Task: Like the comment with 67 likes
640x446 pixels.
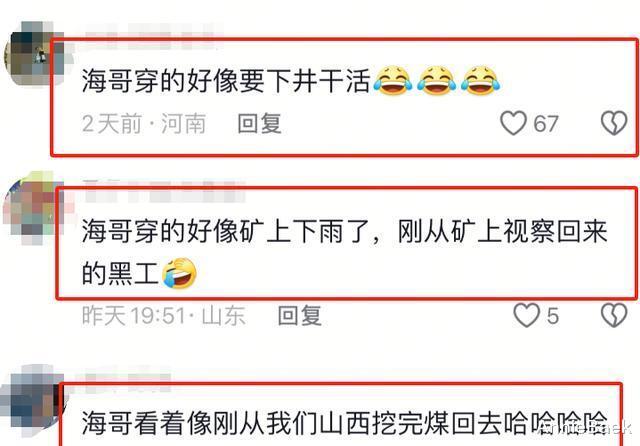Action: 513,123
